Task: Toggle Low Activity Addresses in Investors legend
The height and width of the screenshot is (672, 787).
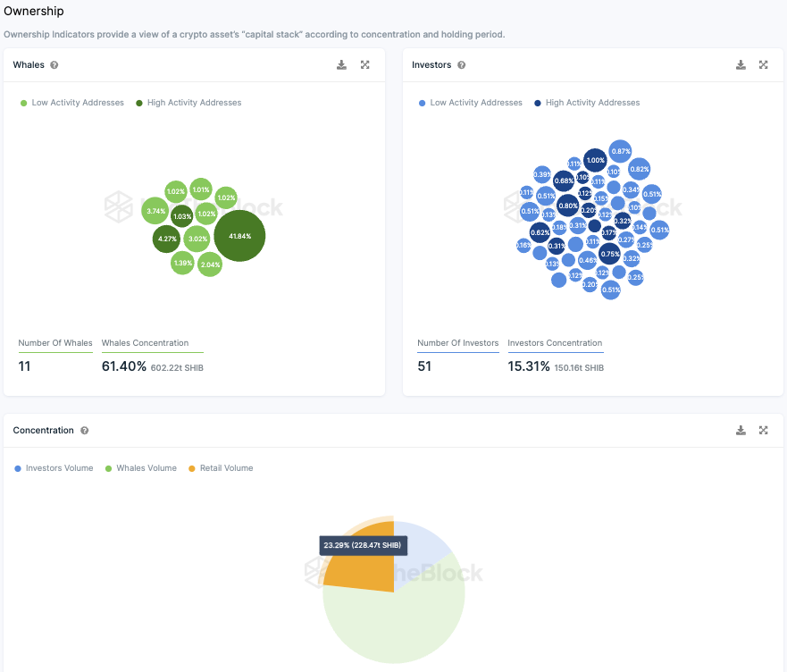Action: pos(471,103)
